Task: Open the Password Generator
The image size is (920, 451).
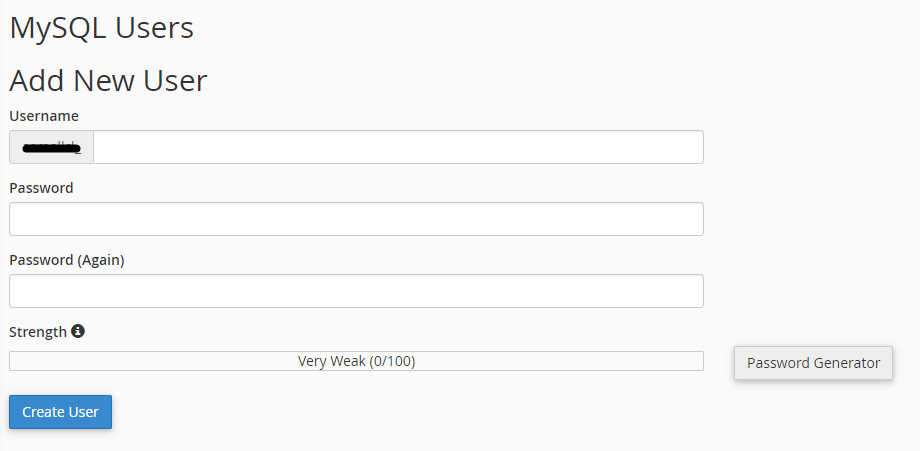Action: click(x=813, y=363)
